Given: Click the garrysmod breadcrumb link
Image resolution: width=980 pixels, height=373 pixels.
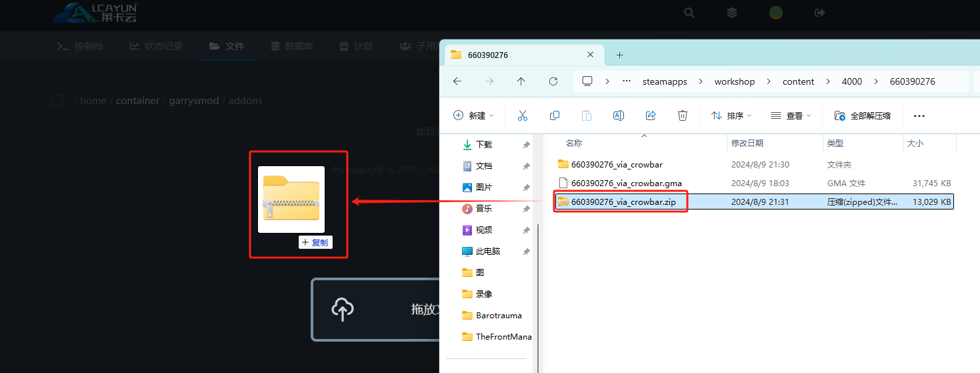Looking at the screenshot, I should tap(193, 101).
